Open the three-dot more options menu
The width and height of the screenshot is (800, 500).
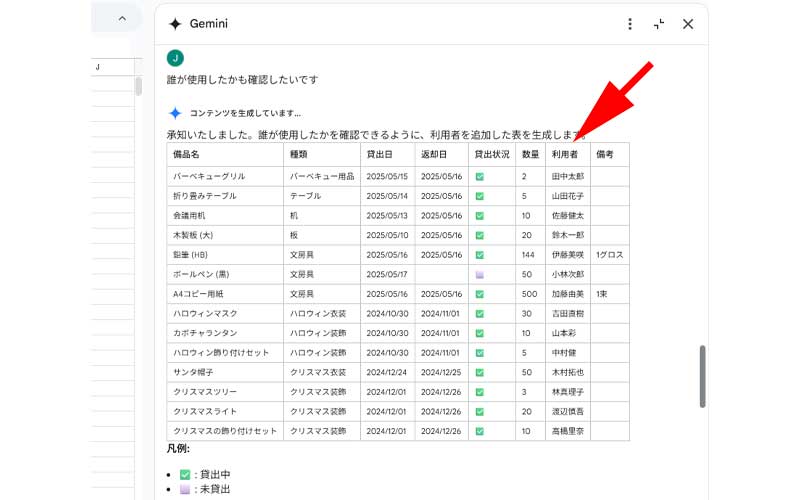[629, 24]
